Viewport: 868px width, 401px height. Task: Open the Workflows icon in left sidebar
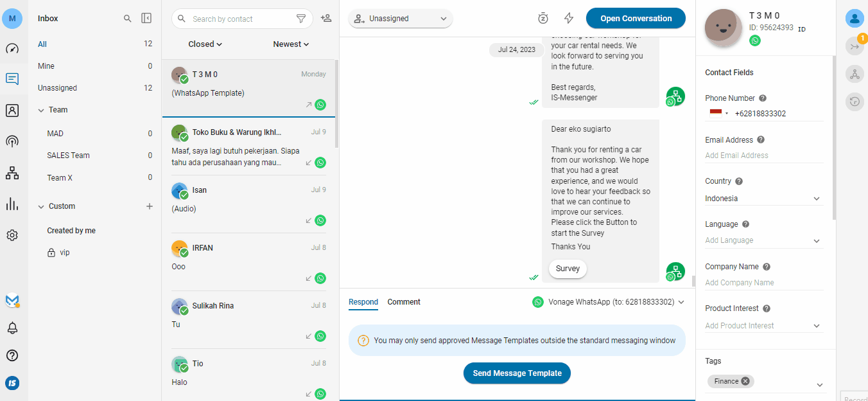(12, 172)
